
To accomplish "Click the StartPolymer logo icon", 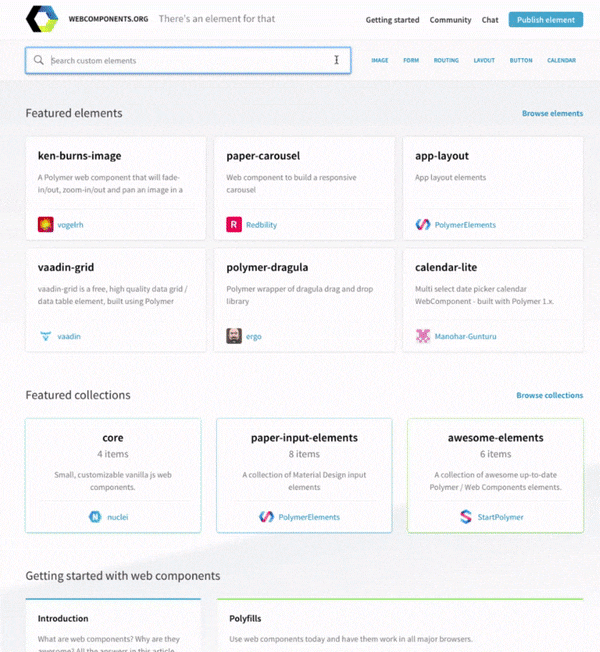I will (x=465, y=517).
